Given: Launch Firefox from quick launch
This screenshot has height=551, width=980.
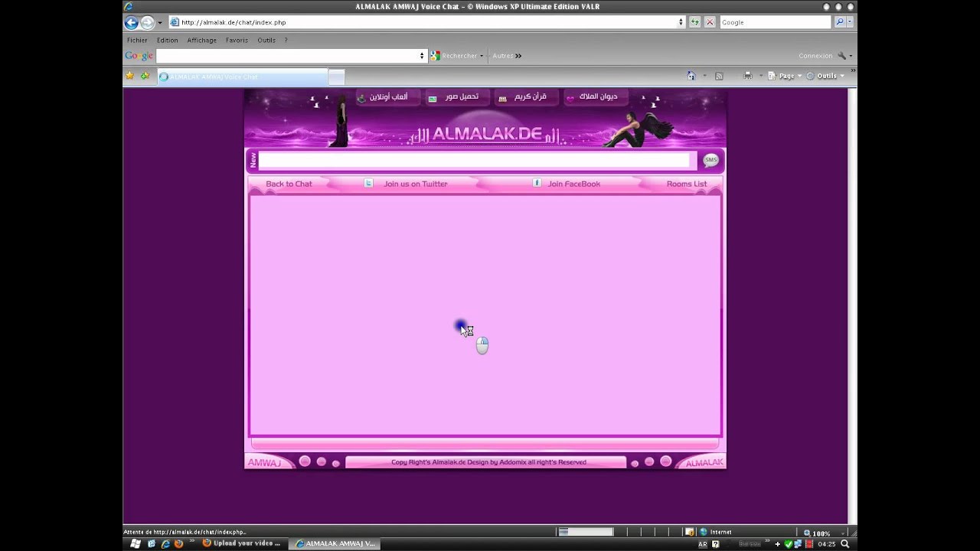Looking at the screenshot, I should [x=178, y=544].
